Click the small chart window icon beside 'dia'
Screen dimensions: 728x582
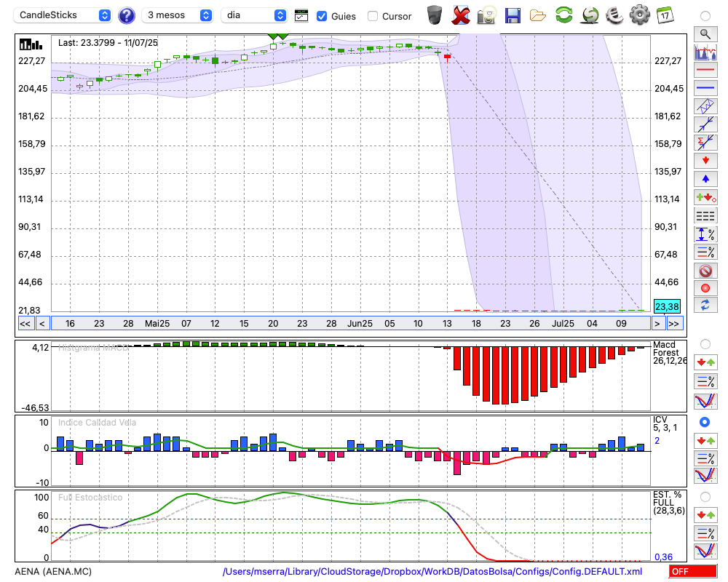coord(301,16)
